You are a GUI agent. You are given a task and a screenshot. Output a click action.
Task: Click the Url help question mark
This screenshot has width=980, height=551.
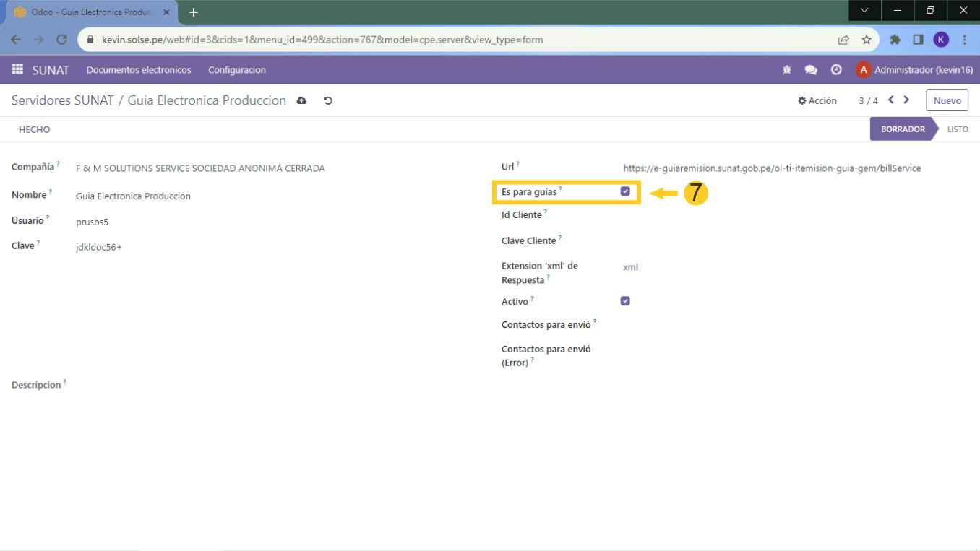[x=518, y=164]
